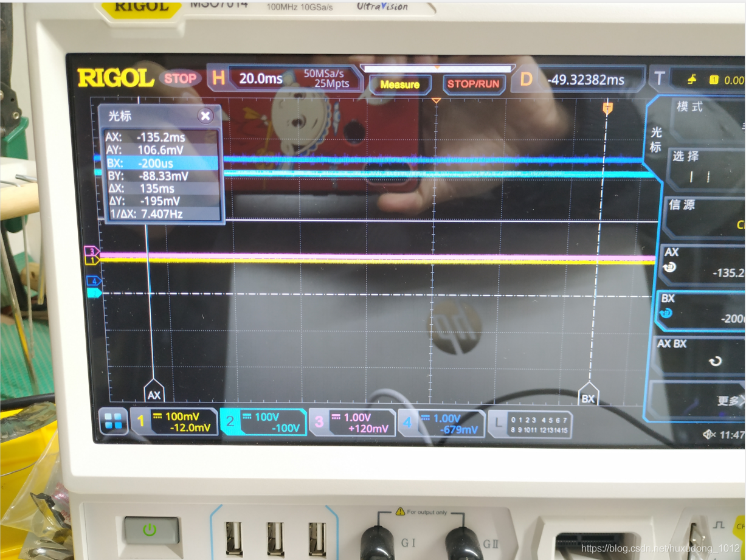Tap the RIGOL logo on screen
The width and height of the screenshot is (746, 560).
[116, 78]
